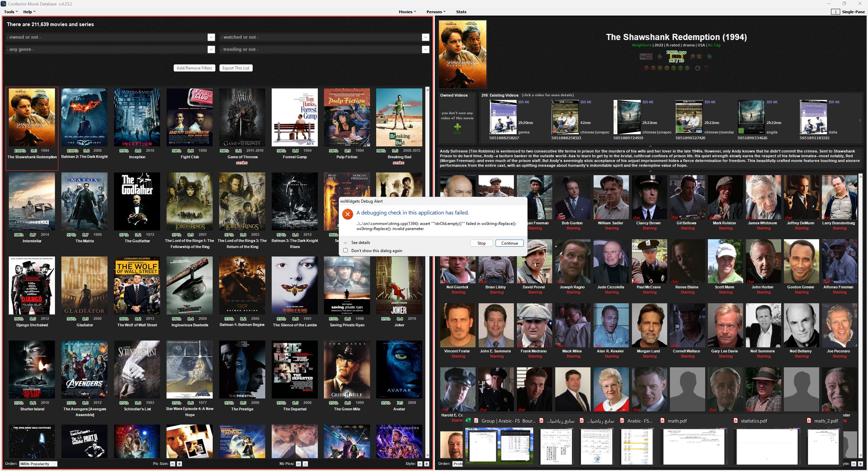Screen dimensions: 868x471
Task: Decrease Nb Pics with minus button
Action: [298, 464]
